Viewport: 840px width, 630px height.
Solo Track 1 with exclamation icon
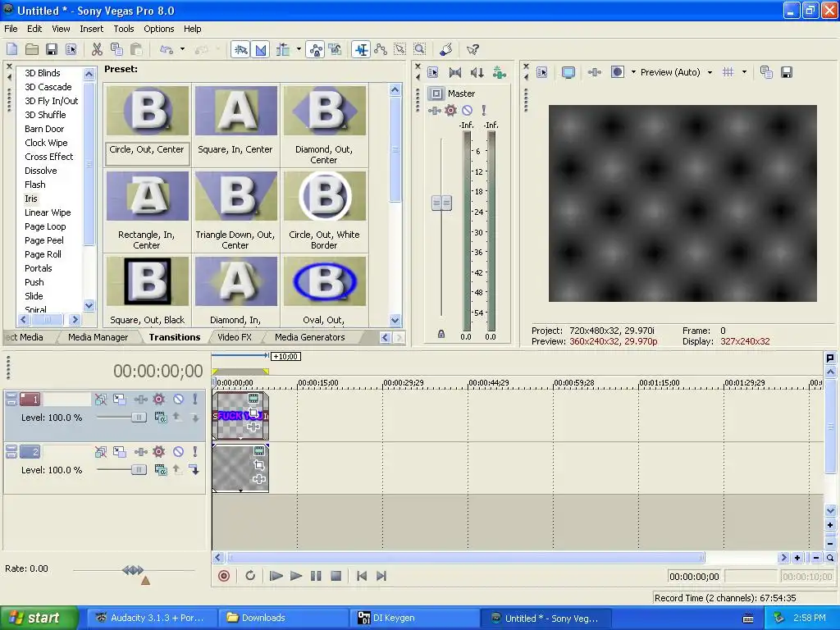195,399
